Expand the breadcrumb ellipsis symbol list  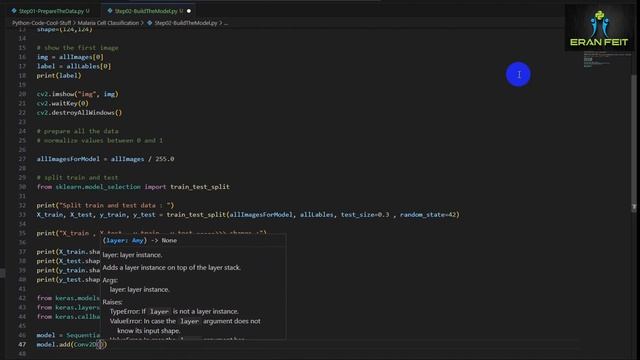(226, 23)
